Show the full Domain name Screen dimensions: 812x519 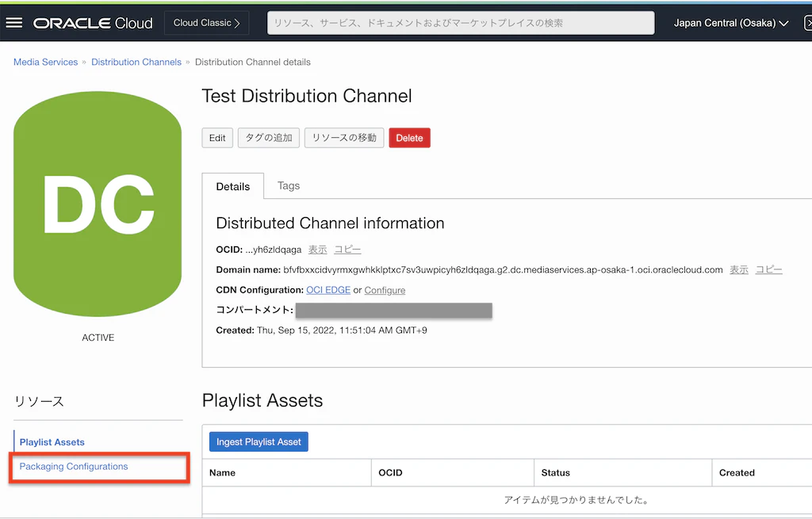click(739, 270)
